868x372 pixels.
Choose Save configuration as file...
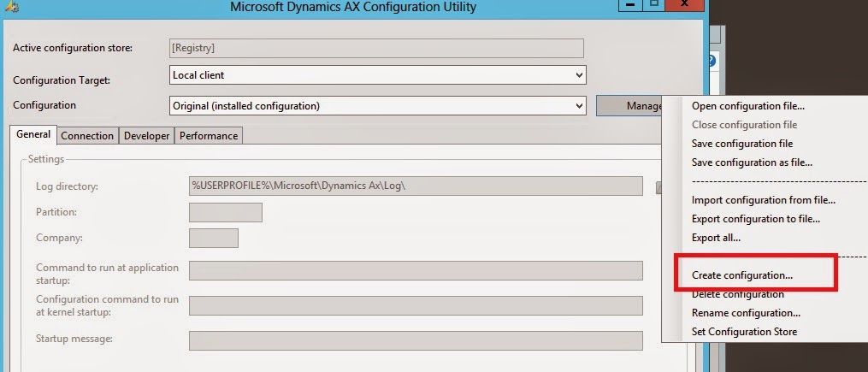(752, 162)
